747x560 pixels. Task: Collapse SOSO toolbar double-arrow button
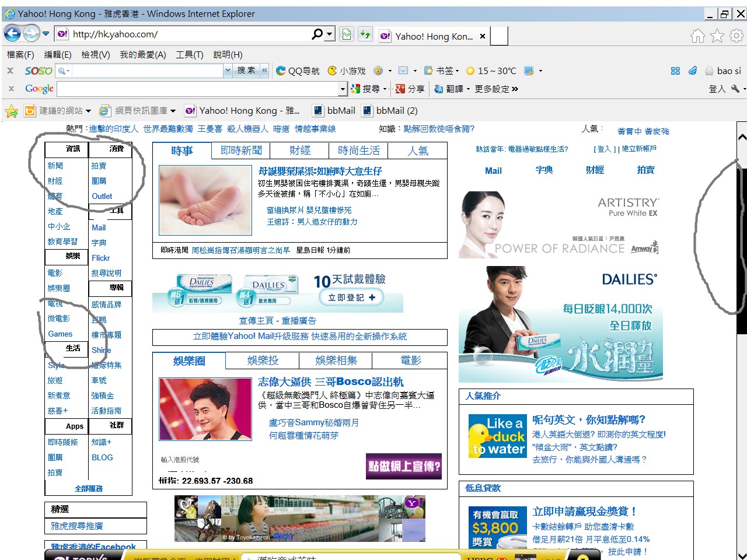[264, 71]
